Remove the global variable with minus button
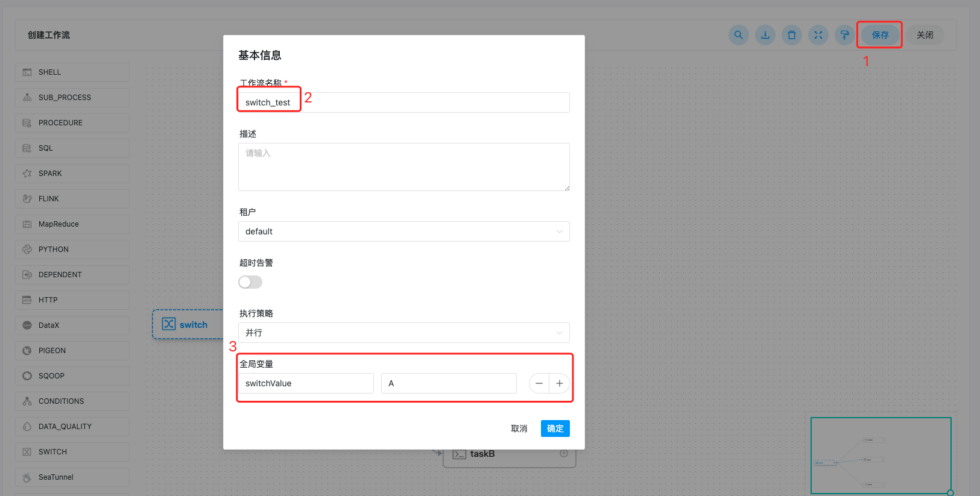 coord(539,383)
